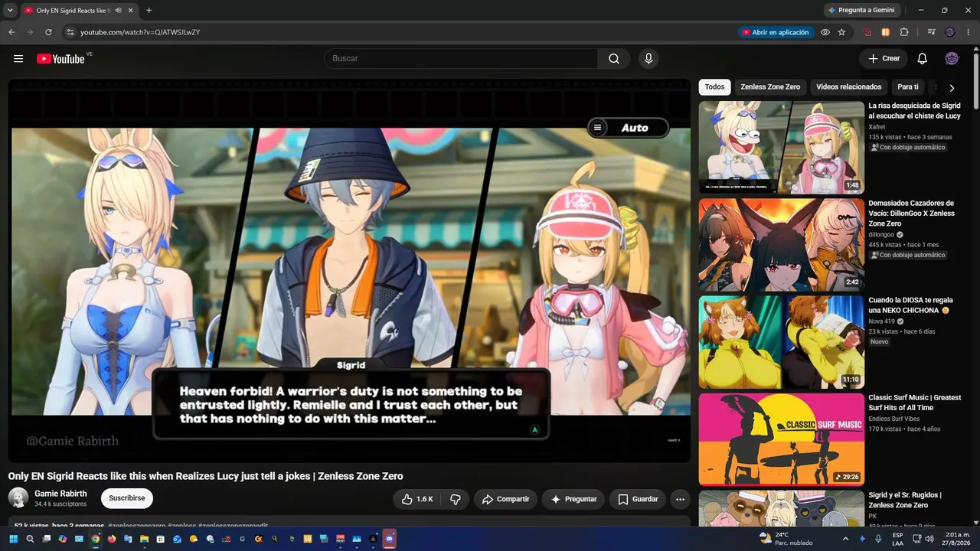
Task: Open Chrome three-dot menu
Action: (x=969, y=32)
